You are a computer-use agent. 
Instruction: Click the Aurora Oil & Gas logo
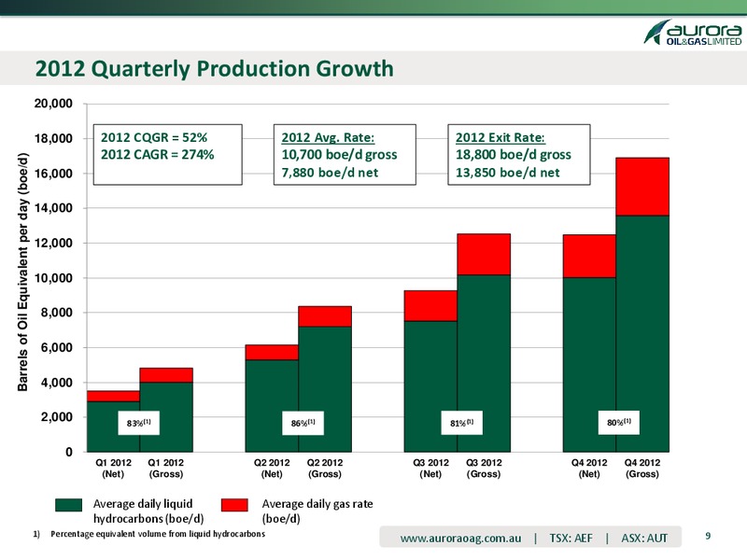[x=693, y=33]
